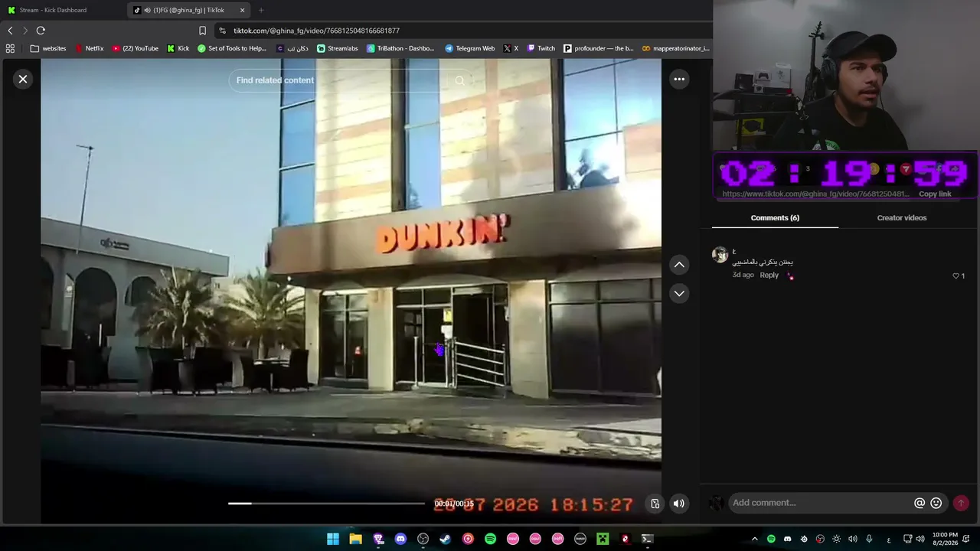Insert a mention with the @ icon
Screen dimensions: 980x551
(x=920, y=503)
